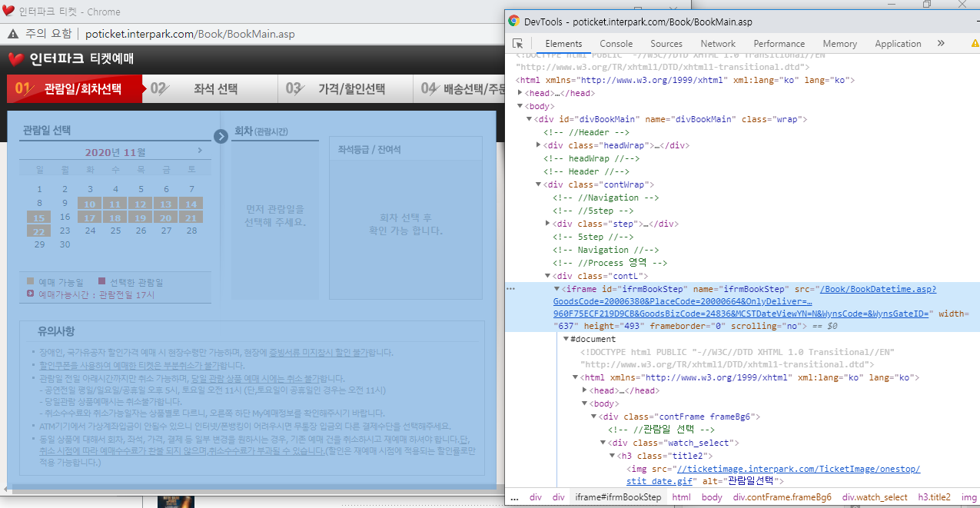Pick available date 14 in calendar

pyautogui.click(x=191, y=204)
